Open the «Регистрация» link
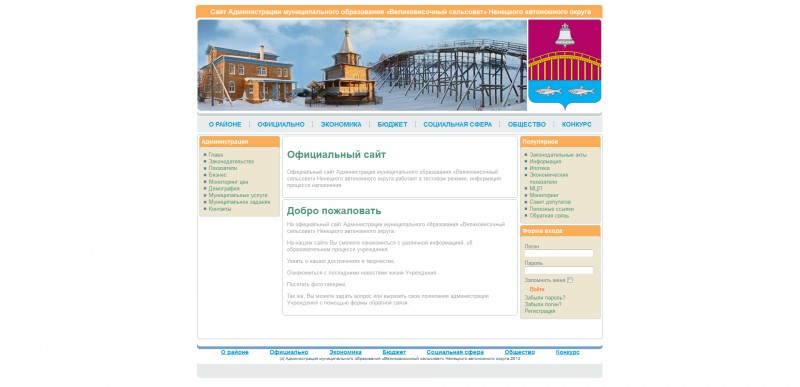The width and height of the screenshot is (800, 387). (x=540, y=311)
